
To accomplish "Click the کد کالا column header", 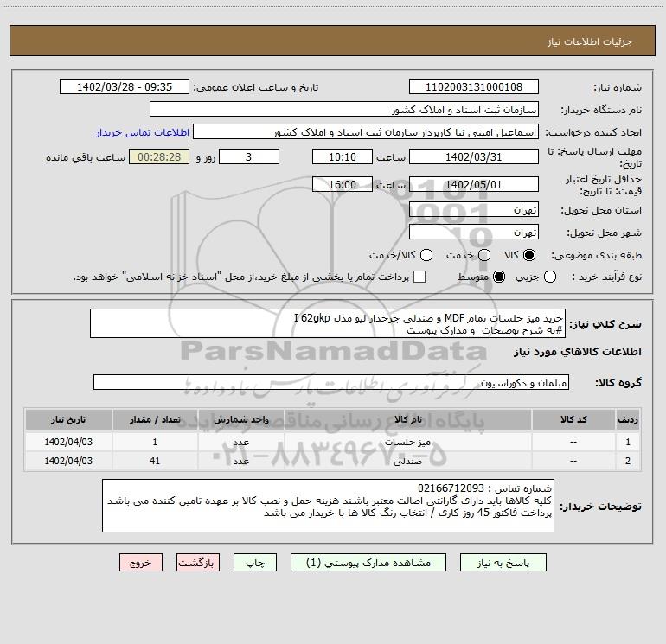I will point(573,419).
